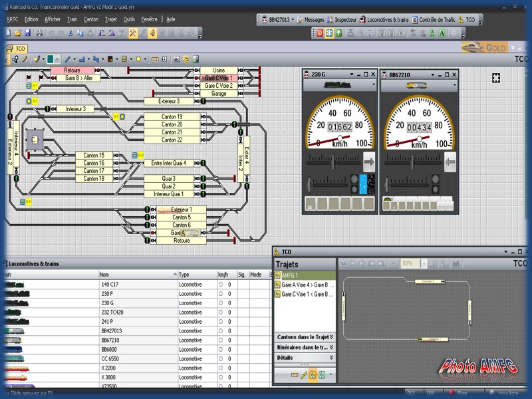Viewport: 532px width, 399px height.
Task: Click the highlighted schedule icon under Trajets panel
Action: (x=313, y=375)
